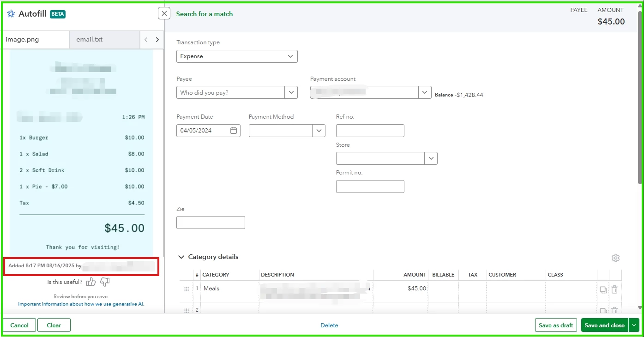Show previous attachment tab arrow
This screenshot has width=644, height=337.
[x=146, y=40]
